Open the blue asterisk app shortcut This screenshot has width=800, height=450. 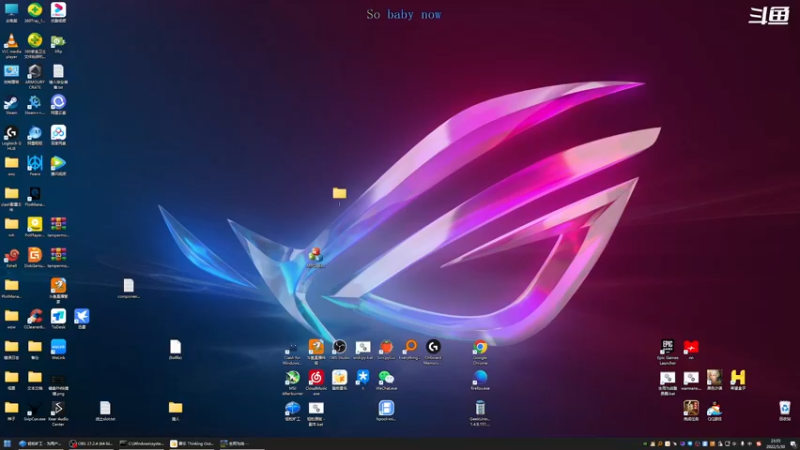coord(363,381)
